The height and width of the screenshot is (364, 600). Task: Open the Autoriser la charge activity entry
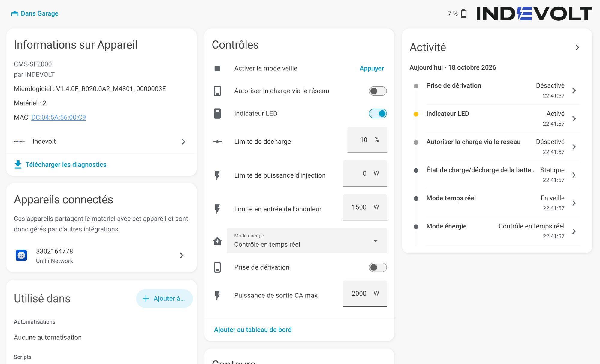pos(496,147)
